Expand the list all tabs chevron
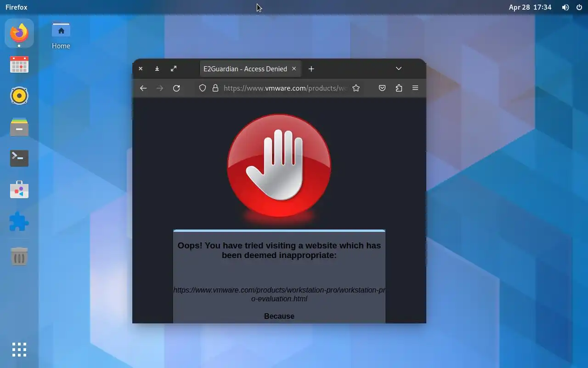The image size is (588, 368). click(399, 69)
